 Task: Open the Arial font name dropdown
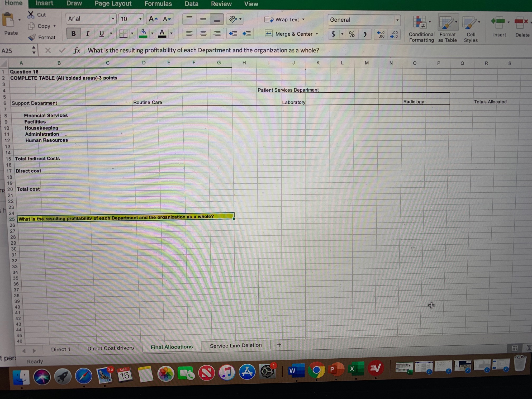point(113,19)
